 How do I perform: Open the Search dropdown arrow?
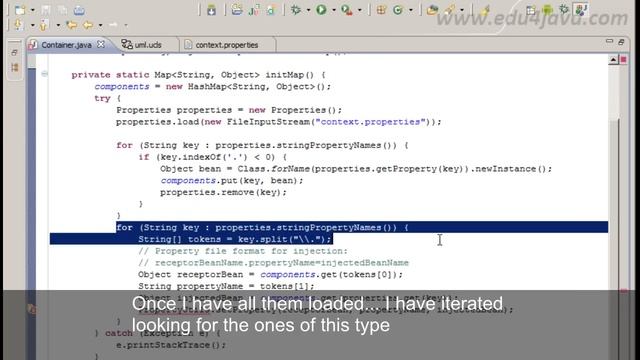[x=462, y=10]
